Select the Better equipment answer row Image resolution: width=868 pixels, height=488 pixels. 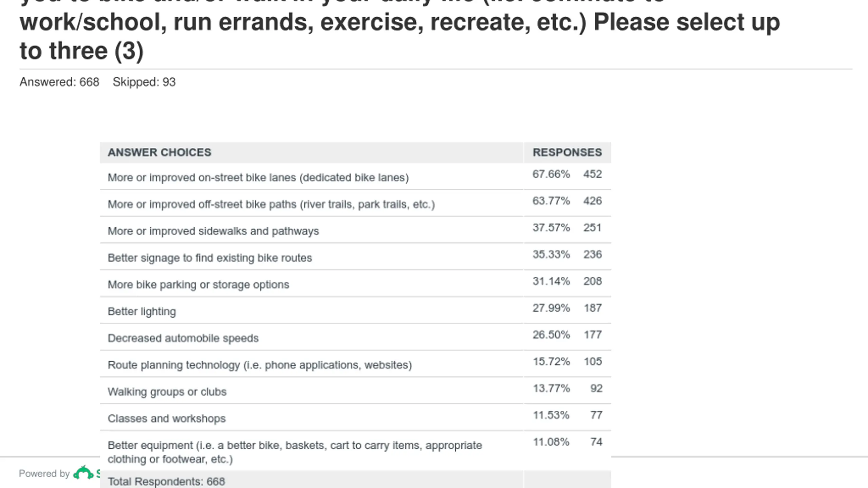coord(355,451)
